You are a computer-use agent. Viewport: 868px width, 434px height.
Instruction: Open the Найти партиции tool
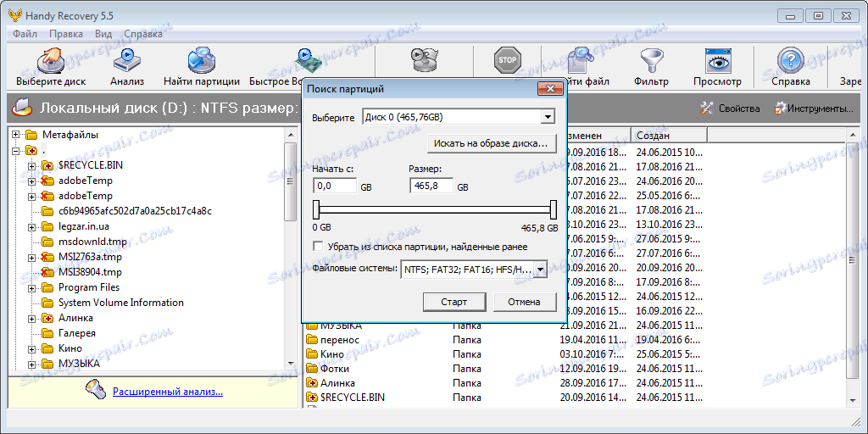click(x=202, y=60)
